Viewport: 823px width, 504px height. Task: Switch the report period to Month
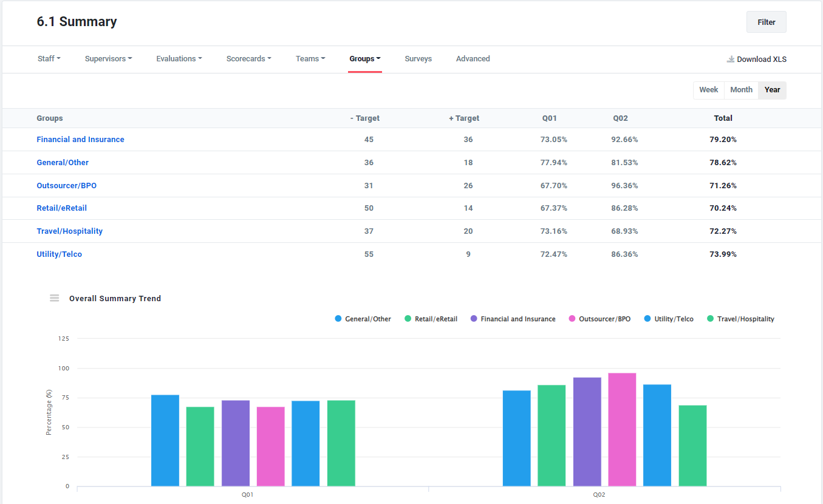tap(740, 89)
